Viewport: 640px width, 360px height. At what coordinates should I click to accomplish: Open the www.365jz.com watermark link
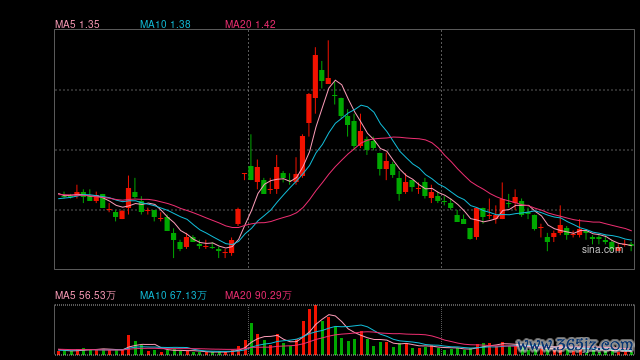(575, 345)
